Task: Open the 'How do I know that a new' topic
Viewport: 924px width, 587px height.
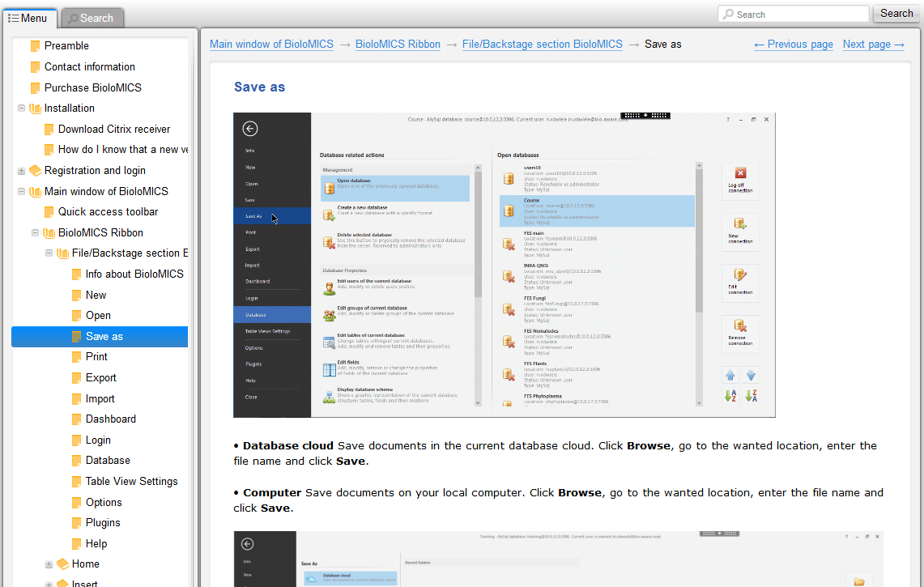Action: coord(122,150)
